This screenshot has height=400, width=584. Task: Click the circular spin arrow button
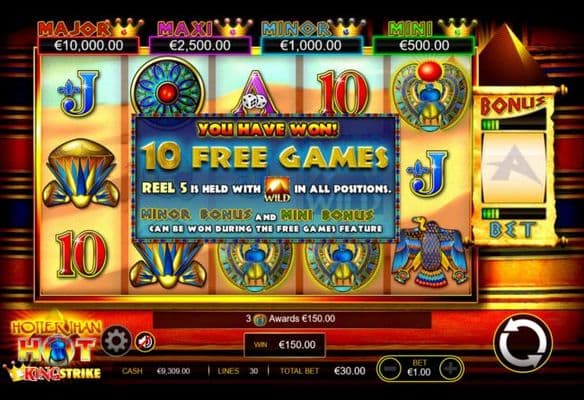coord(523,343)
